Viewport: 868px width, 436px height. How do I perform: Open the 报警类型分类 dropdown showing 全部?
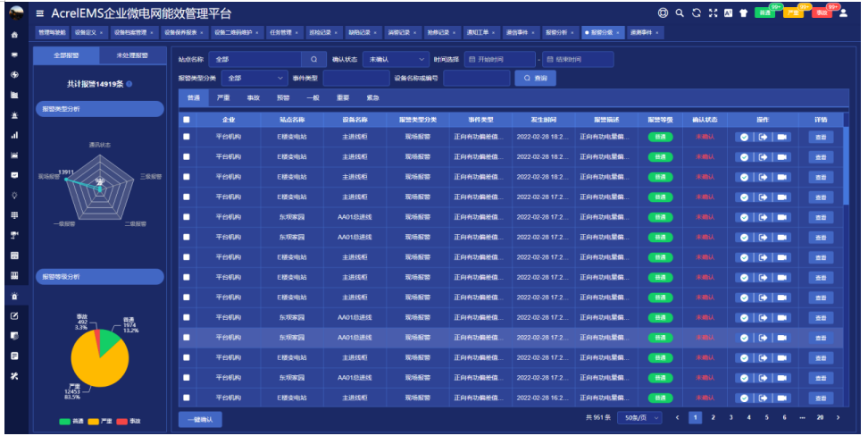click(x=255, y=78)
